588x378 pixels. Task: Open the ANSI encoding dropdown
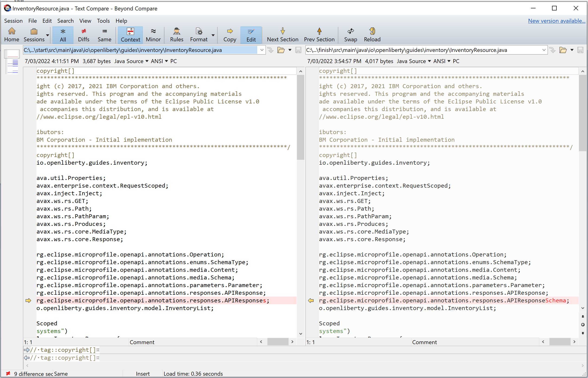tap(167, 61)
